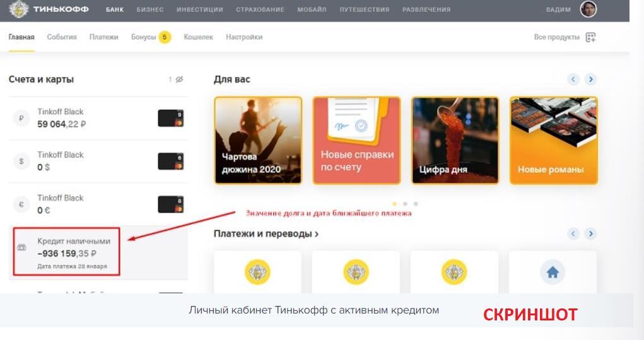644x340 pixels.
Task: Open the Банк section
Action: click(x=115, y=9)
